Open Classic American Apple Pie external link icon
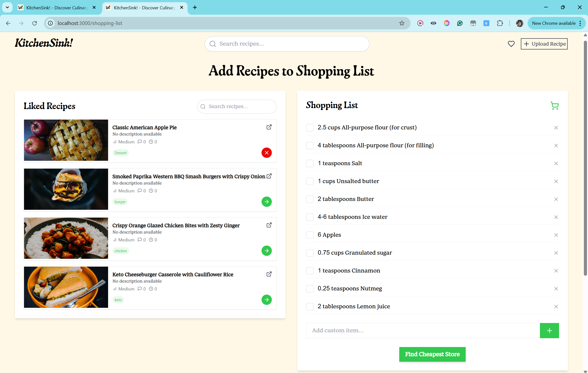Screen dimensions: 588x373 pos(269,127)
